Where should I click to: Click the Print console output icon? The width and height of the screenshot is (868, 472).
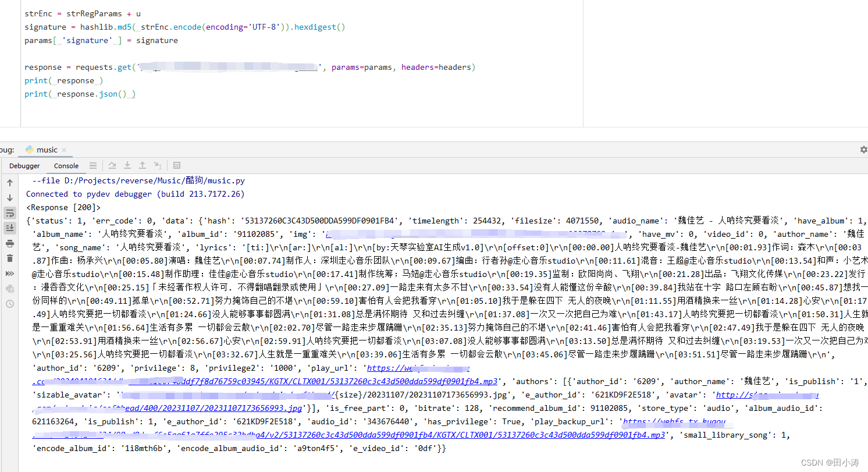point(10,243)
